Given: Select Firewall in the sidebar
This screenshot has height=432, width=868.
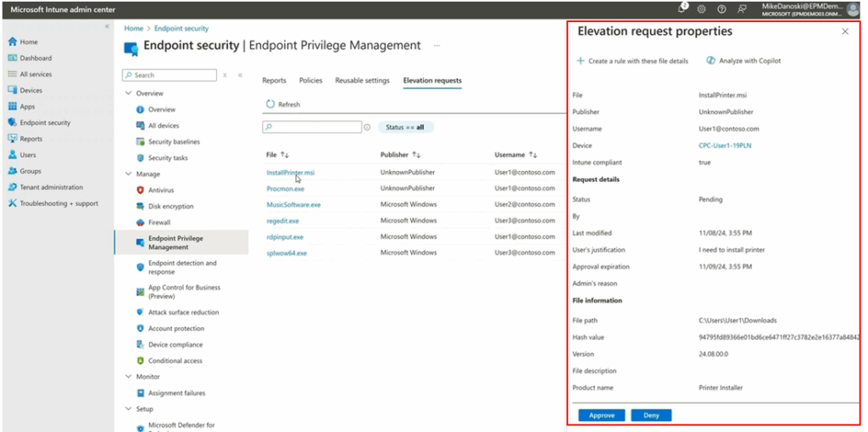Looking at the screenshot, I should (x=159, y=222).
